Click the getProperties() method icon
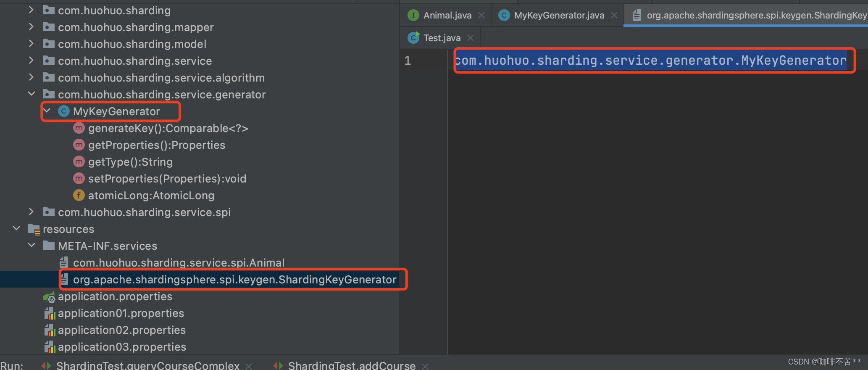Viewport: 868px width, 370px height. tap(79, 145)
